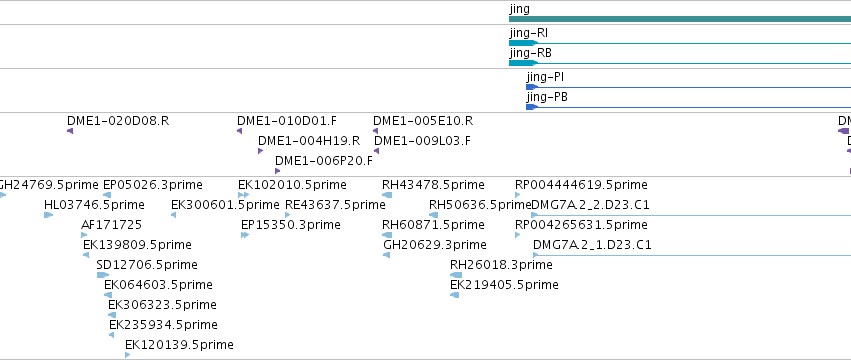
Task: Select the jing-RB transcript exon block
Action: (523, 63)
